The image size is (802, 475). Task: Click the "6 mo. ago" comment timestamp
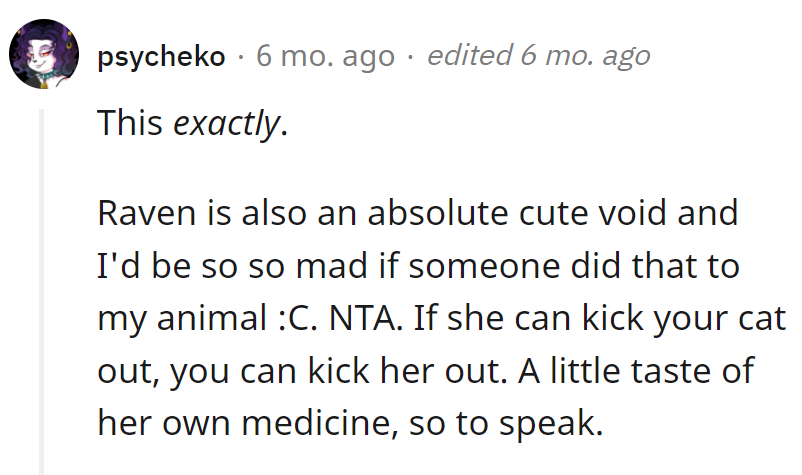(325, 57)
